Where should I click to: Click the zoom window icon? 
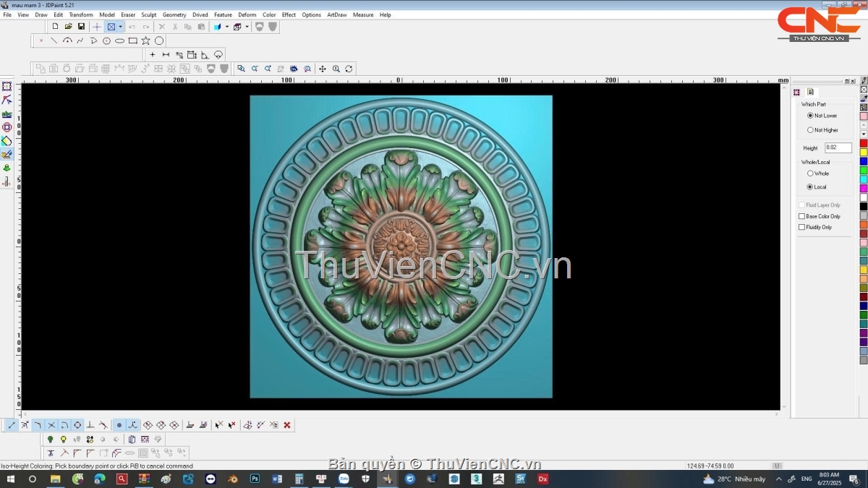[x=242, y=69]
